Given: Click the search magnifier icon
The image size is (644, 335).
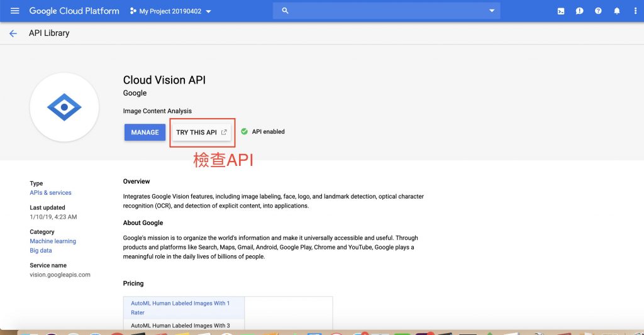Looking at the screenshot, I should pyautogui.click(x=285, y=11).
